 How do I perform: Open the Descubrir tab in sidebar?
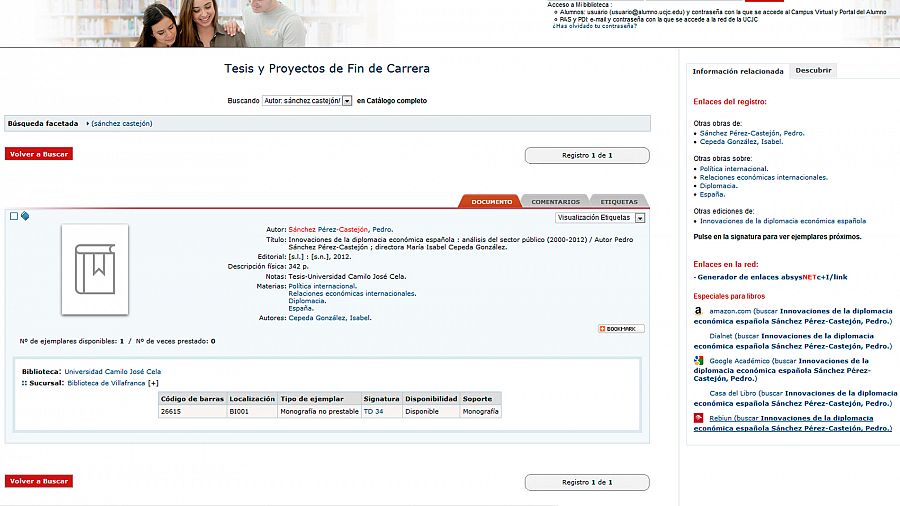[813, 71]
